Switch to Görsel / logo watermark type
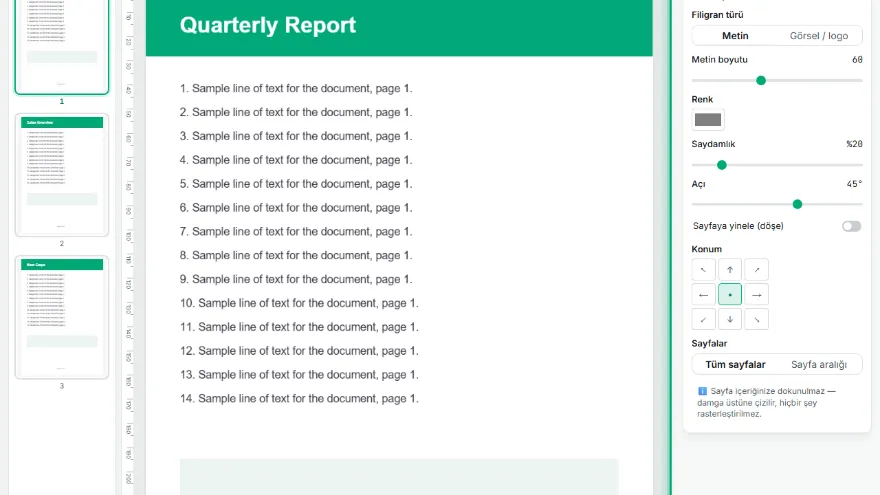880x495 pixels. click(x=819, y=36)
